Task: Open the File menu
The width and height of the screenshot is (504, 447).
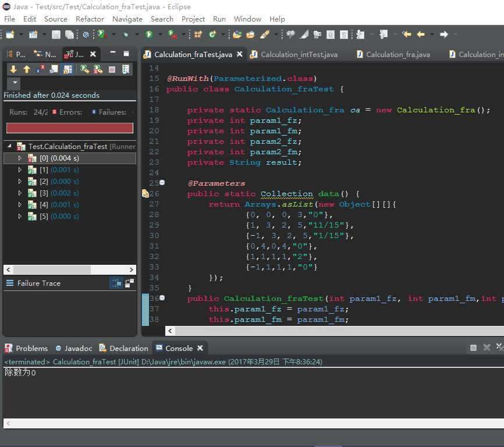Action: pos(9,19)
